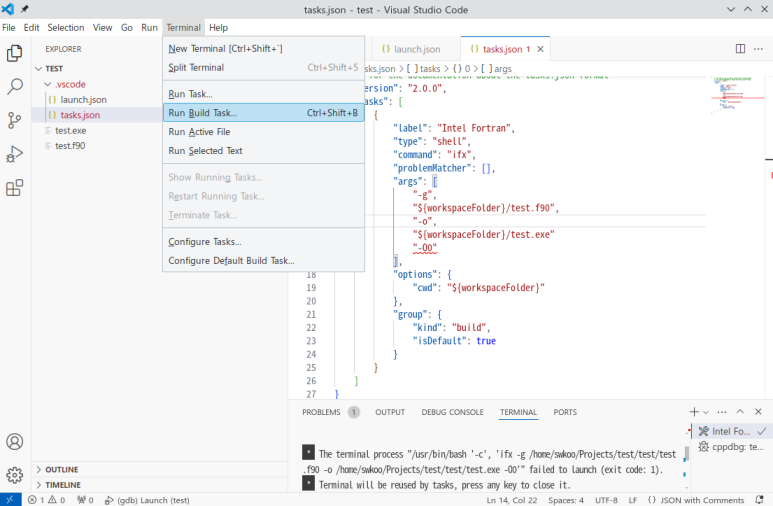Choose Configure Default Build Task... entry
This screenshot has width=773, height=506.
[263, 260]
